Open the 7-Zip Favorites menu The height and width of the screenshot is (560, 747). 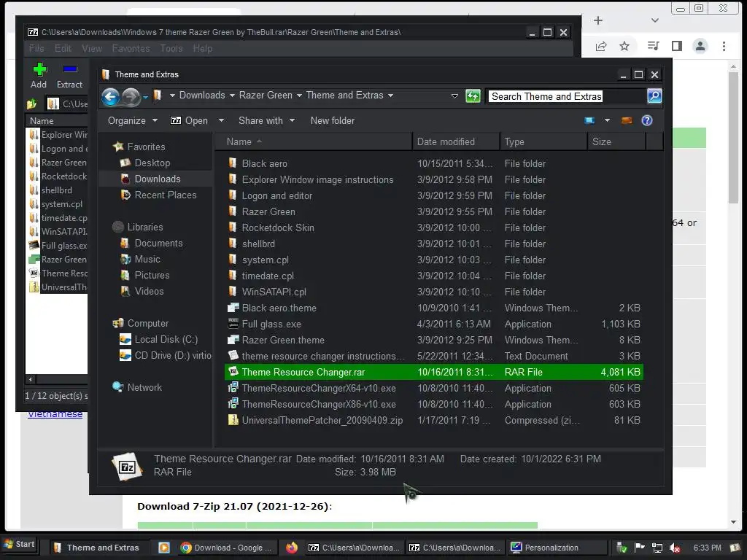pyautogui.click(x=131, y=48)
